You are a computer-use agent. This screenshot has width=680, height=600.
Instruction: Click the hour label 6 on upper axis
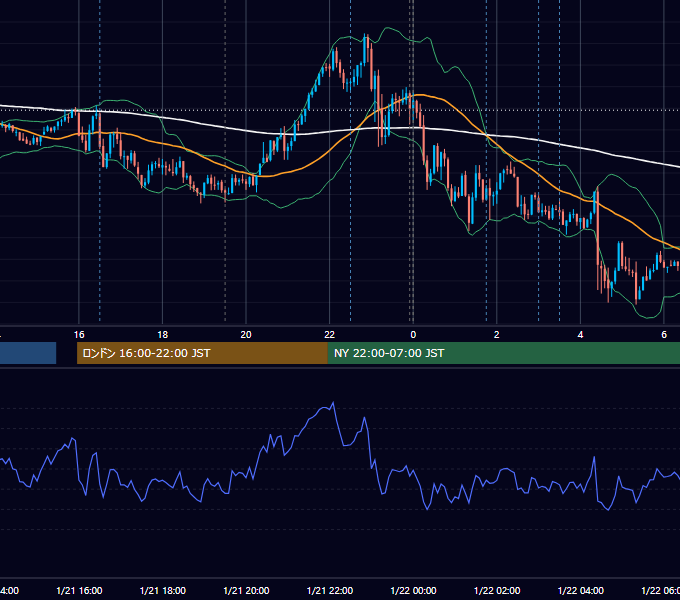point(664,335)
